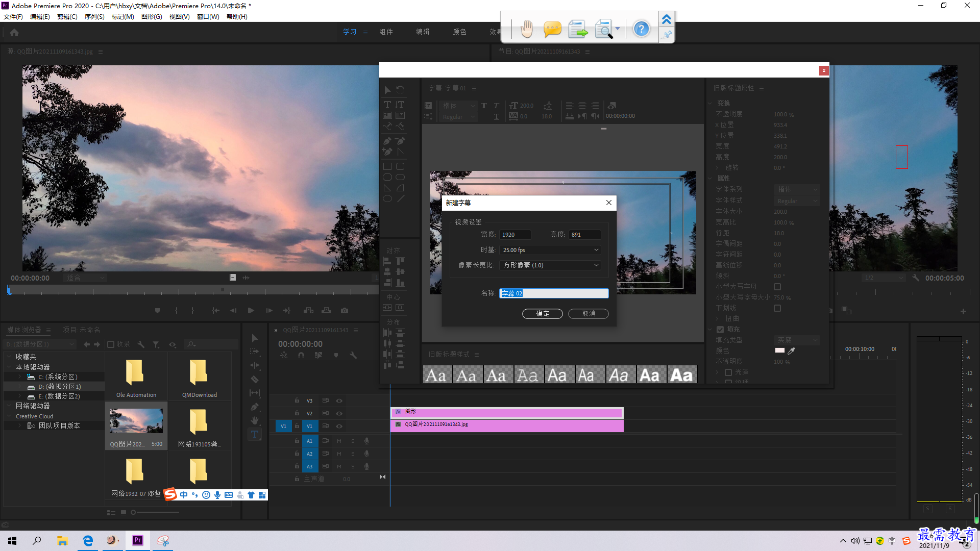This screenshot has height=551, width=980.
Task: Select QQ image thumbnail in media browser
Action: click(x=136, y=421)
